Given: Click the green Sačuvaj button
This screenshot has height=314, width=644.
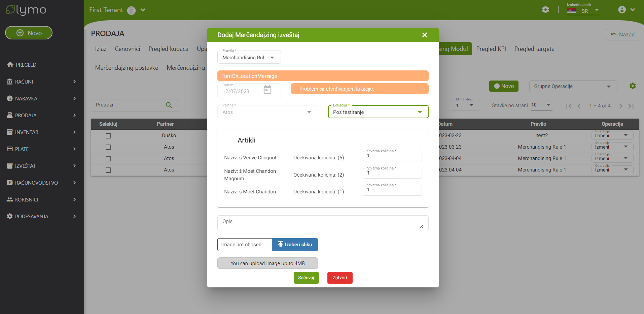Looking at the screenshot, I should [x=306, y=278].
